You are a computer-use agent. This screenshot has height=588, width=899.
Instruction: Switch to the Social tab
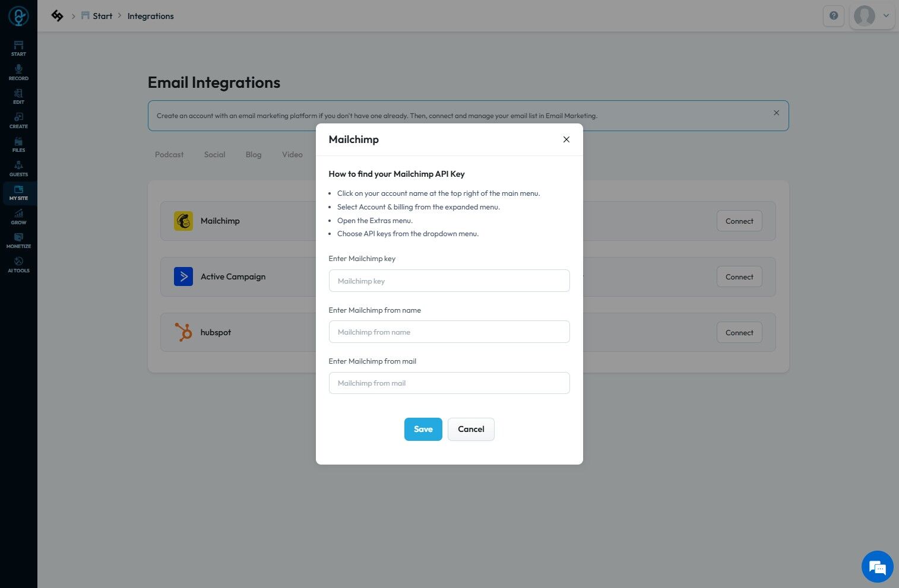click(214, 154)
